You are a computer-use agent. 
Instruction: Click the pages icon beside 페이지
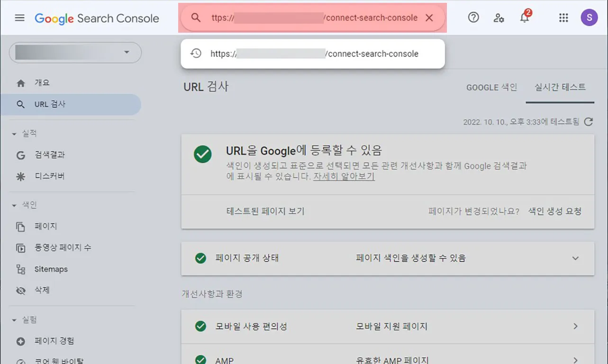20,227
